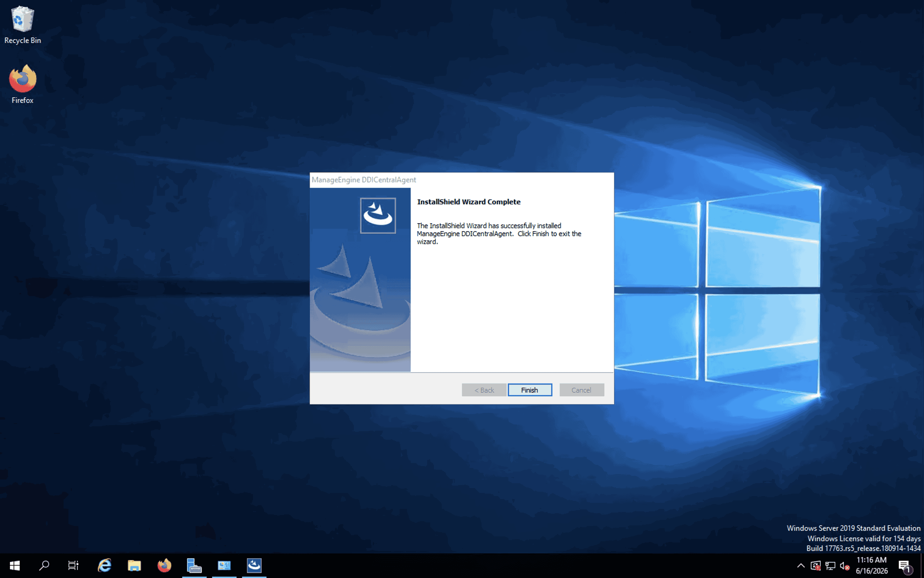Switch to Server Manager on the taskbar
This screenshot has height=578, width=924.
pos(194,565)
